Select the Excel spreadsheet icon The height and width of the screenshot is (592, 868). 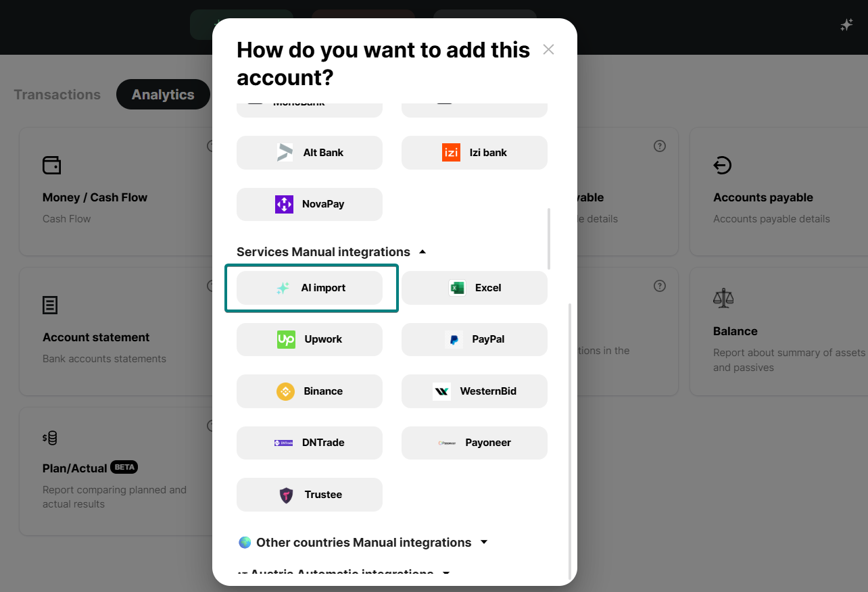coord(457,288)
